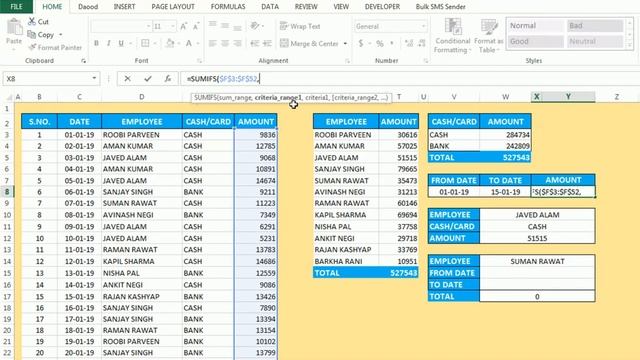Switch to the FORMULAS tab
The width and height of the screenshot is (640, 360).
click(x=228, y=7)
